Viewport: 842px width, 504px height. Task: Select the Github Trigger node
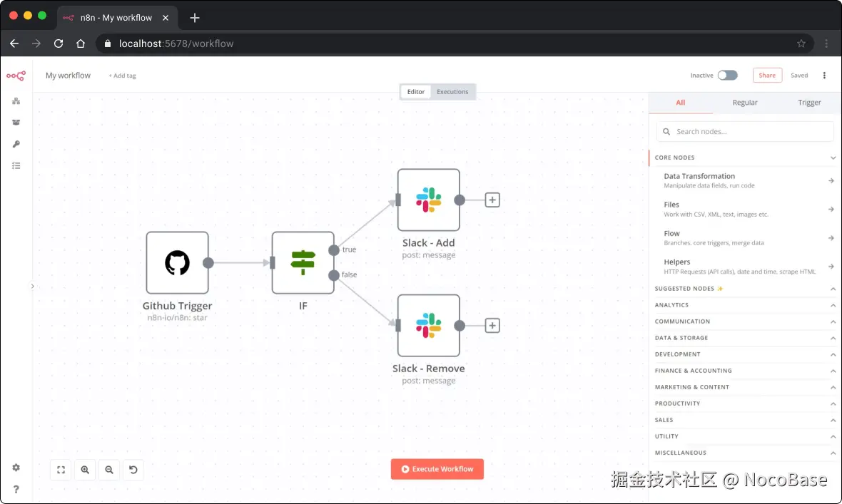[177, 262]
